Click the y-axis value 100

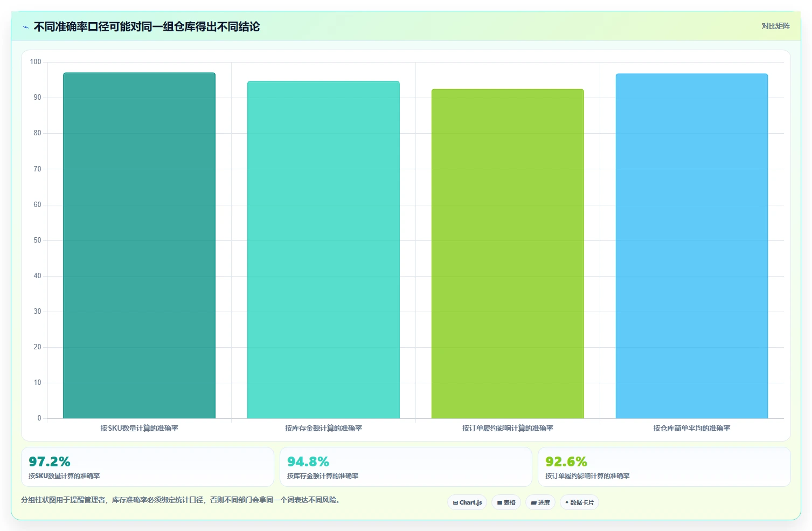pyautogui.click(x=36, y=62)
